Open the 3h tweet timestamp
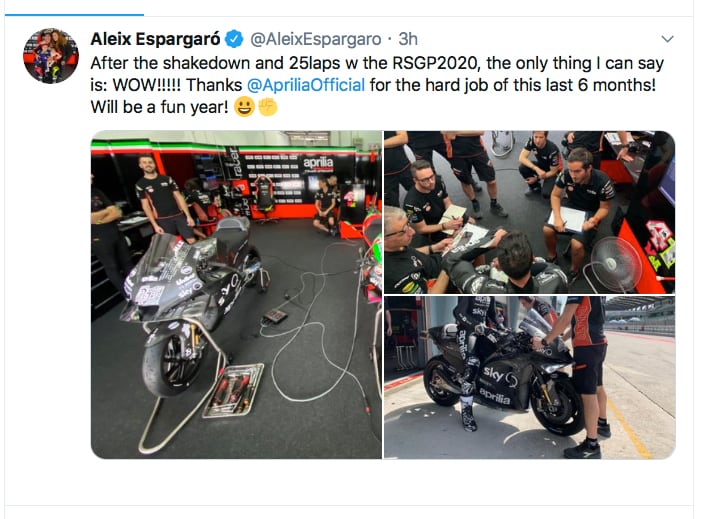This screenshot has width=701, height=519. coord(408,39)
